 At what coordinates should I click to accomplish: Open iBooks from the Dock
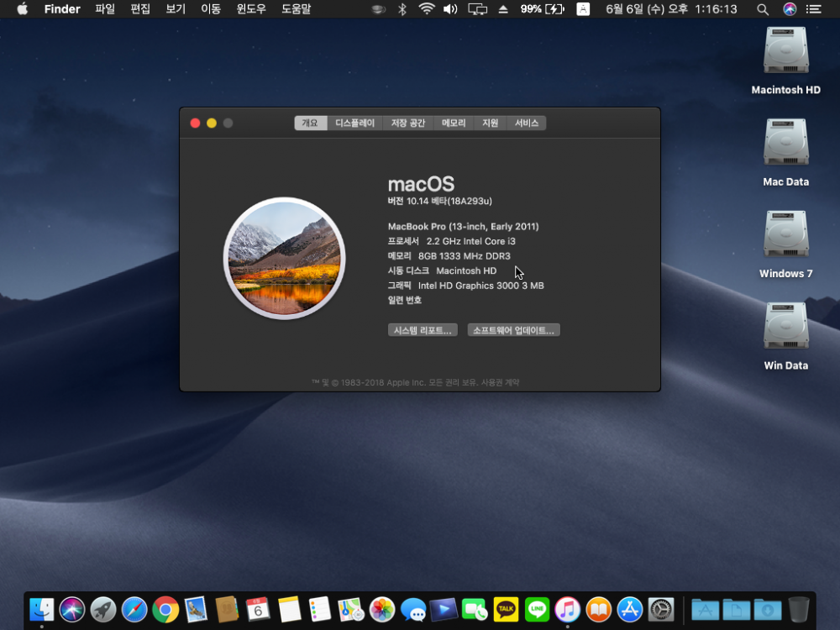(x=598, y=610)
